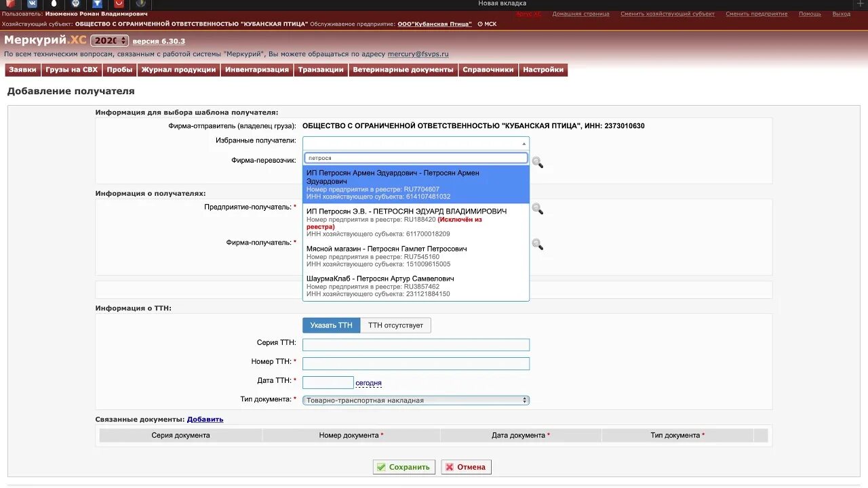Click the Отмена button
The image size is (868, 488).
coord(466,467)
